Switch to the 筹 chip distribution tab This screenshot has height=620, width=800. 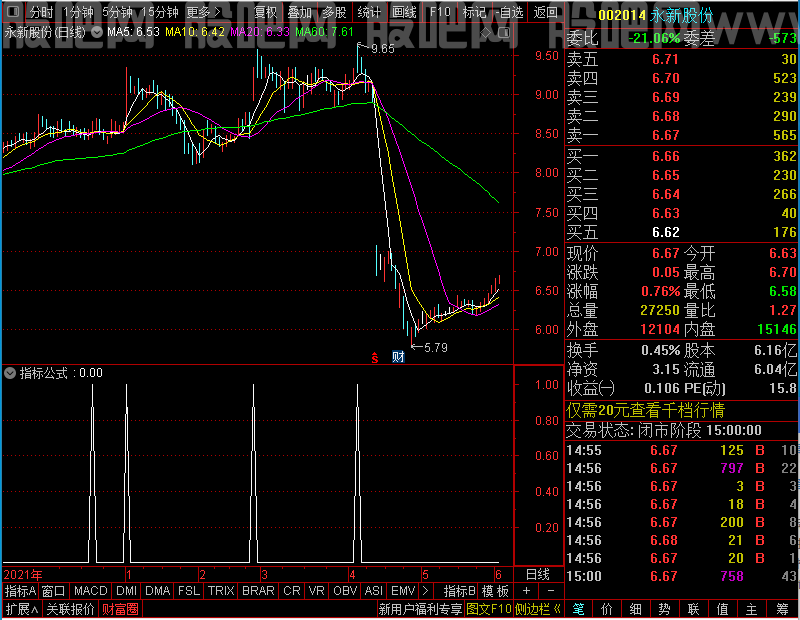pos(782,609)
